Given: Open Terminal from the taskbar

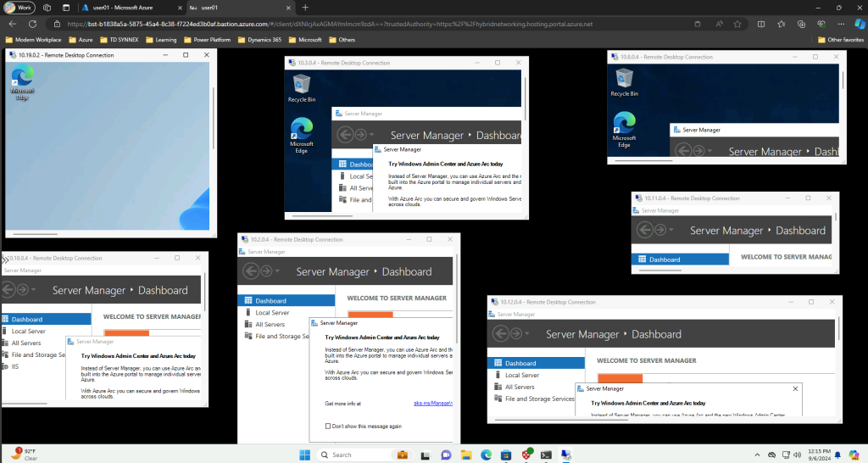Looking at the screenshot, I should click(x=546, y=455).
